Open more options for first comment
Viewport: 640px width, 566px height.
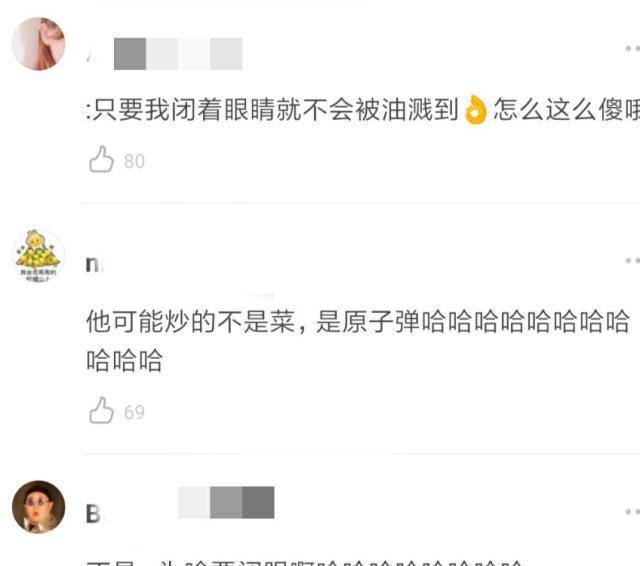coord(632,48)
